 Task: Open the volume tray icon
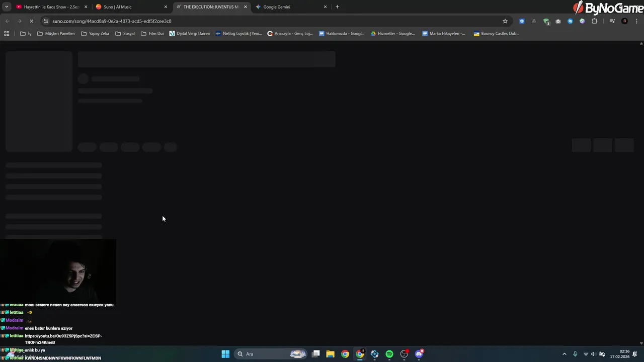pos(593,354)
